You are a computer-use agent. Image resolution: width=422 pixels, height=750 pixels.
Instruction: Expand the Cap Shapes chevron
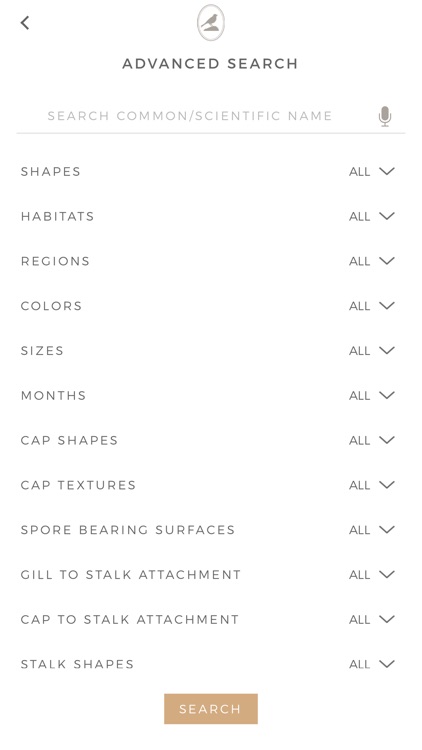coord(387,440)
